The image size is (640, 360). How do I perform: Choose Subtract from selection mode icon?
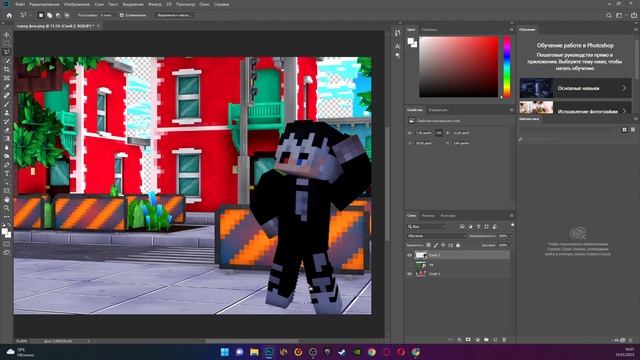pyautogui.click(x=58, y=15)
